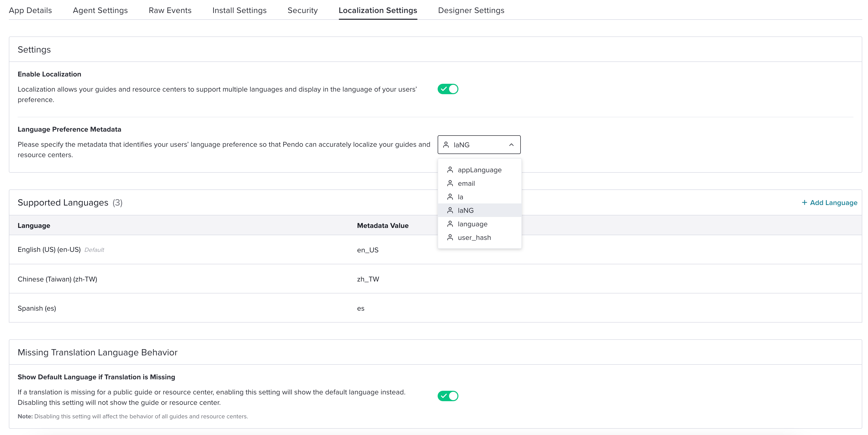Click Missing Translation Language Behavior heading
The width and height of the screenshot is (868, 435).
click(x=97, y=352)
